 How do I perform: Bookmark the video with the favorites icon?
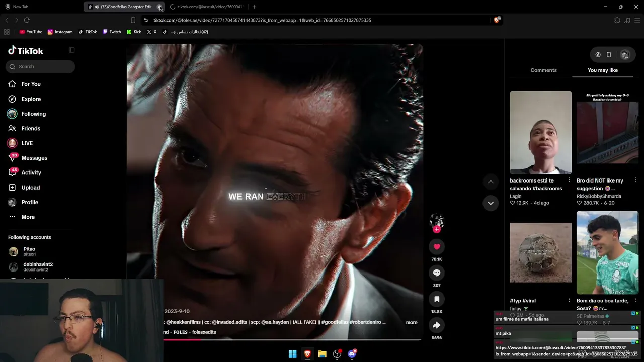point(437,299)
